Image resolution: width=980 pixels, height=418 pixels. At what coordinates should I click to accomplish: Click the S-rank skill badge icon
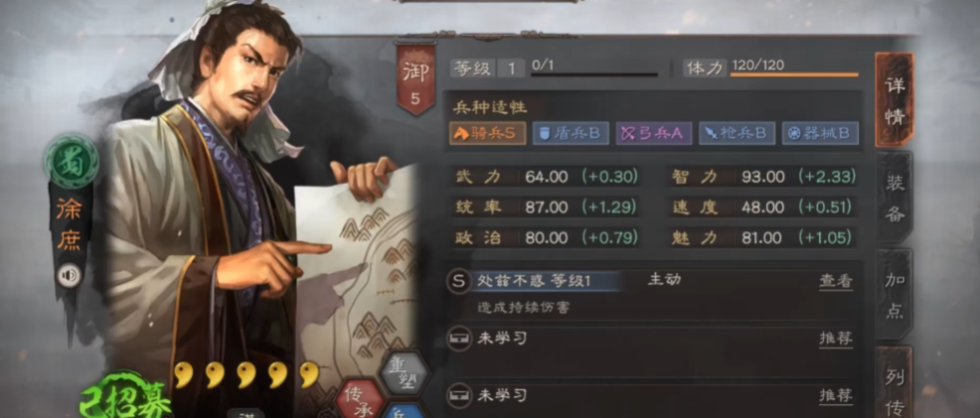[x=458, y=281]
